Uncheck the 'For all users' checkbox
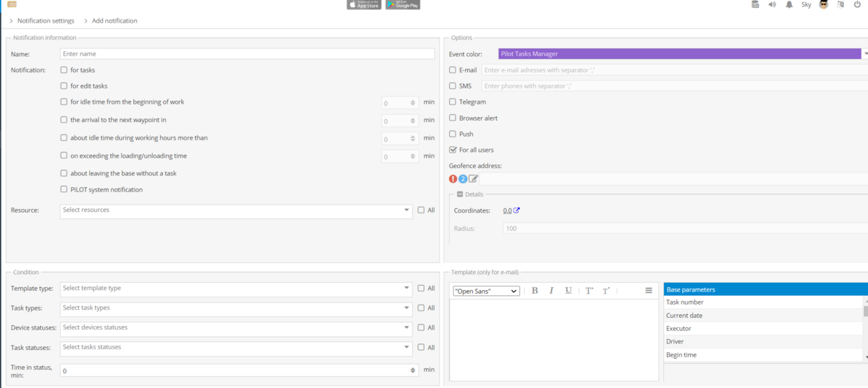The width and height of the screenshot is (868, 388). click(x=453, y=150)
